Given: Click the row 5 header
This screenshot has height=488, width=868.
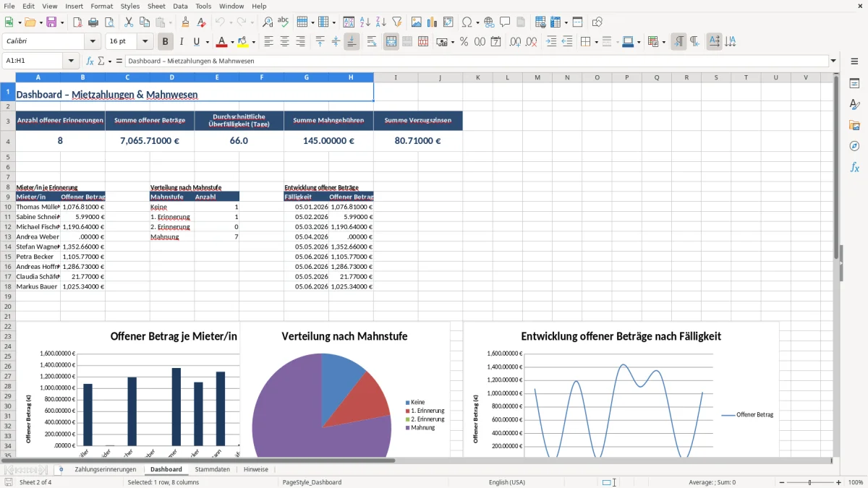Looking at the screenshot, I should coord(8,156).
